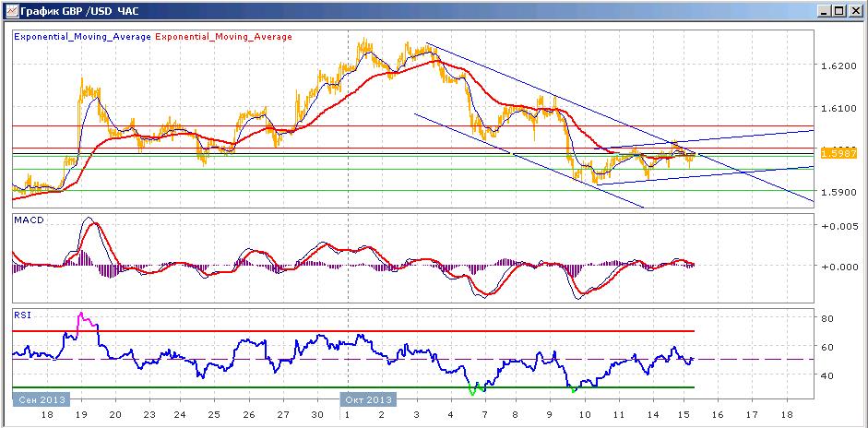
Task: Click the Окт 2013 month marker
Action: (367, 399)
